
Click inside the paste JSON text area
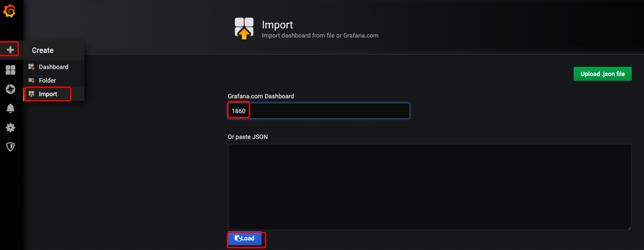point(430,187)
